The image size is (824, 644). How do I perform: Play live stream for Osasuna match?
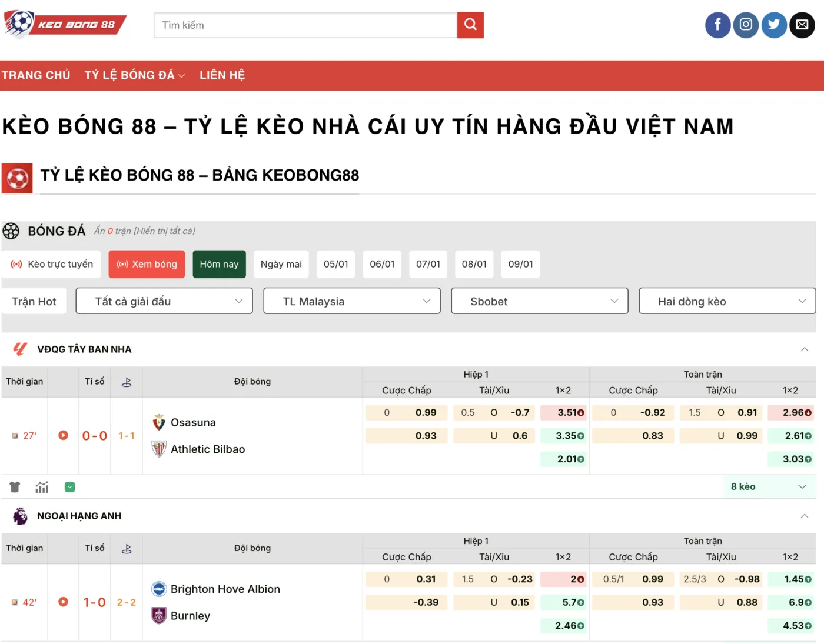tap(63, 435)
